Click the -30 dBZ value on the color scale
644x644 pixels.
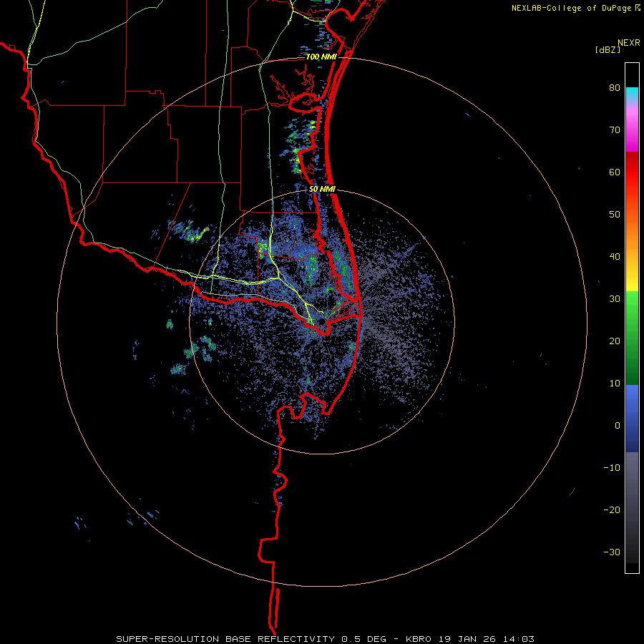(612, 552)
